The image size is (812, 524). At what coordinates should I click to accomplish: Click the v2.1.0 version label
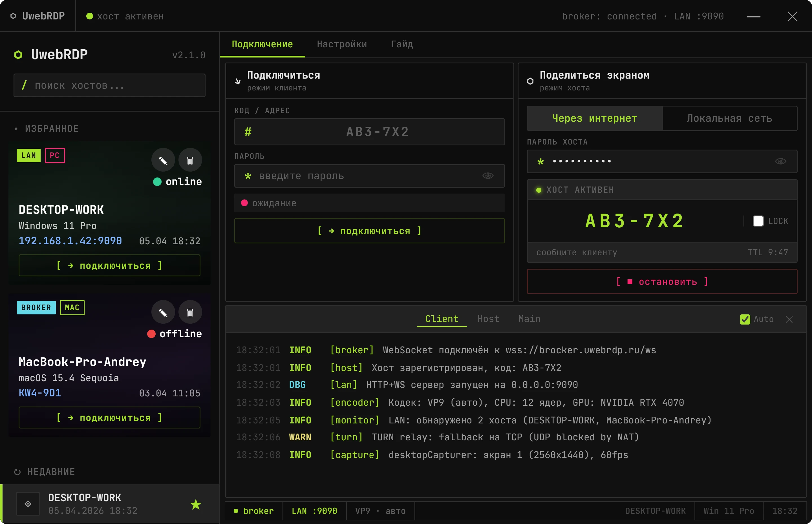189,55
